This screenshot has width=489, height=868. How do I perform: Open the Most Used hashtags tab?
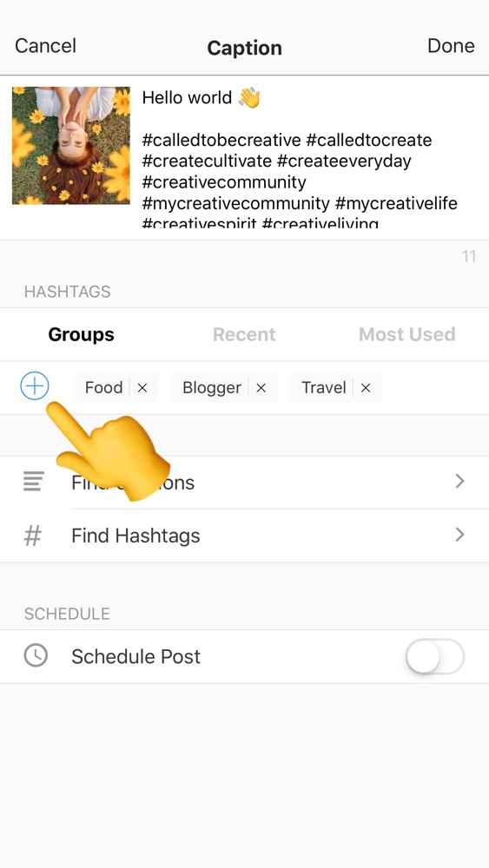(407, 334)
